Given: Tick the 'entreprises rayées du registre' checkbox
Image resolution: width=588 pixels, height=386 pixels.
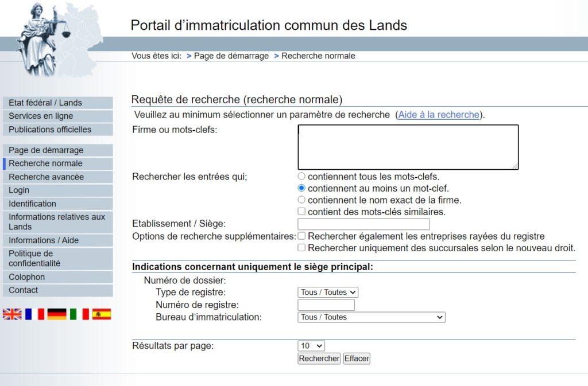Looking at the screenshot, I should coord(301,236).
